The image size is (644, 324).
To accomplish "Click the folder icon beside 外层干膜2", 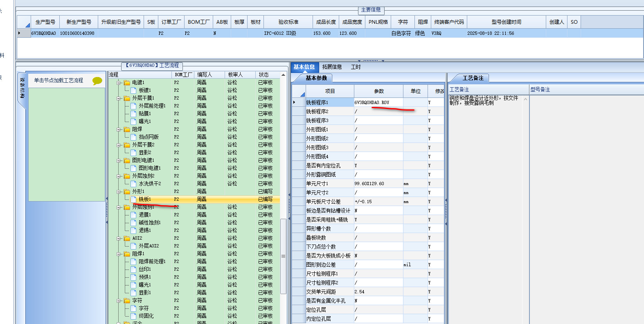I will (127, 145).
